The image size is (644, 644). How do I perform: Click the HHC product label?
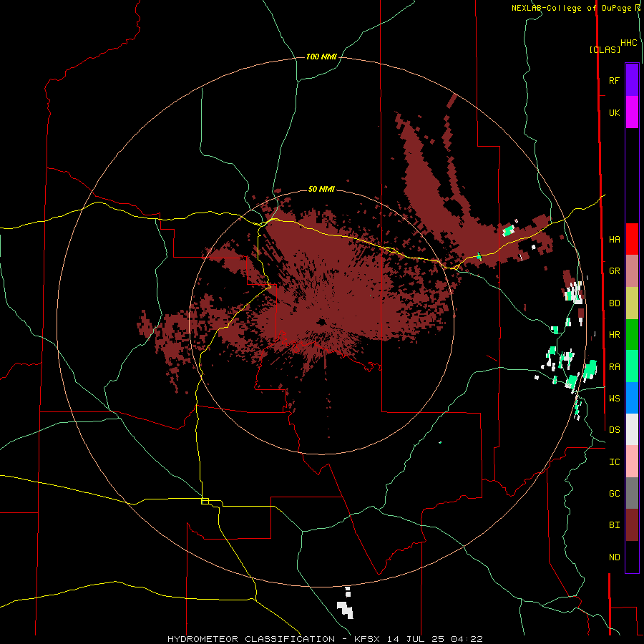click(629, 43)
